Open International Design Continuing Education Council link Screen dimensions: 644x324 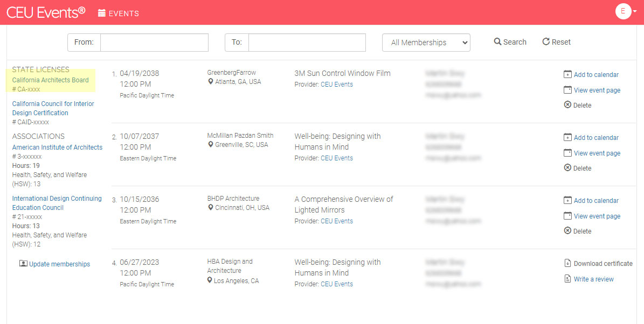pos(57,203)
